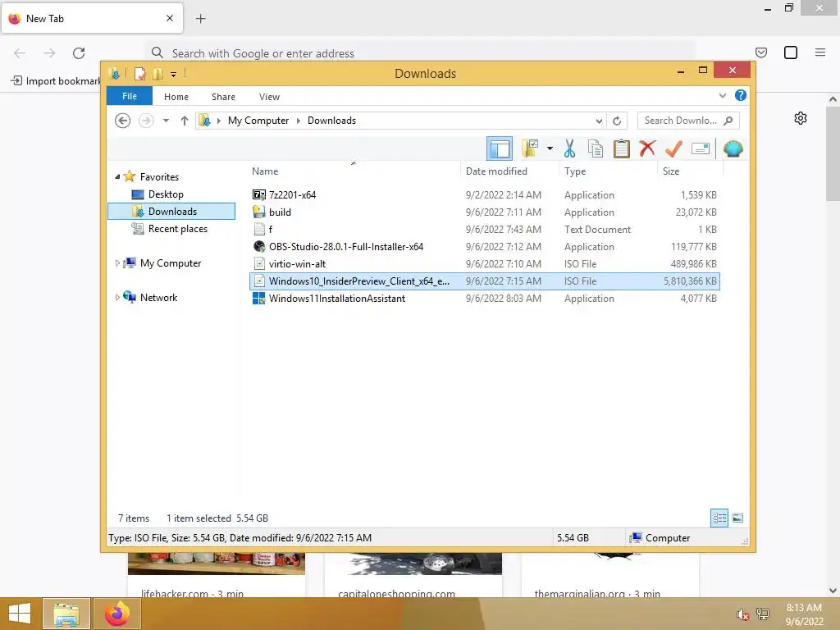Screen dimensions: 840x630
Task: Sort files by Date modified column
Action: click(x=509, y=171)
